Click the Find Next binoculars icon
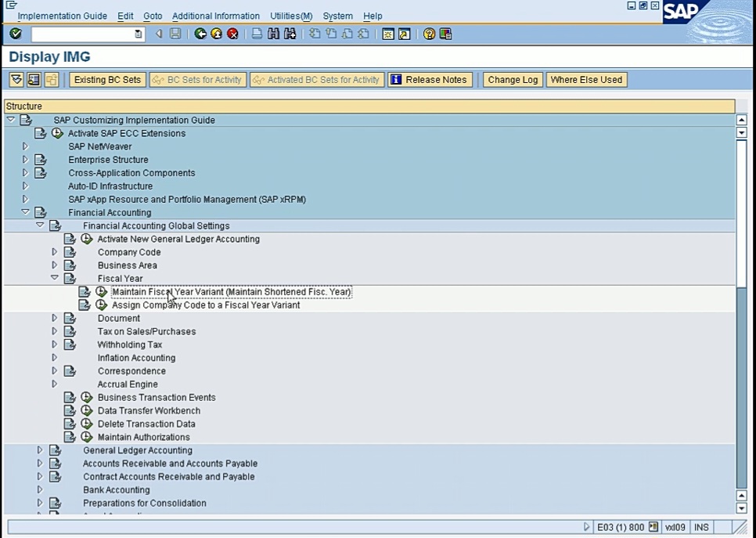The width and height of the screenshot is (756, 538). tap(290, 34)
